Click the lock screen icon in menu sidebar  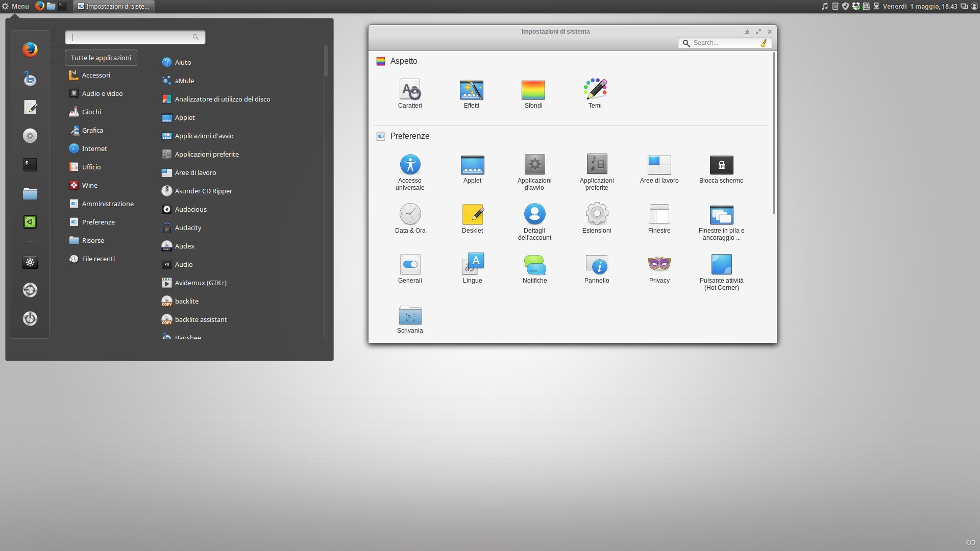click(x=30, y=262)
